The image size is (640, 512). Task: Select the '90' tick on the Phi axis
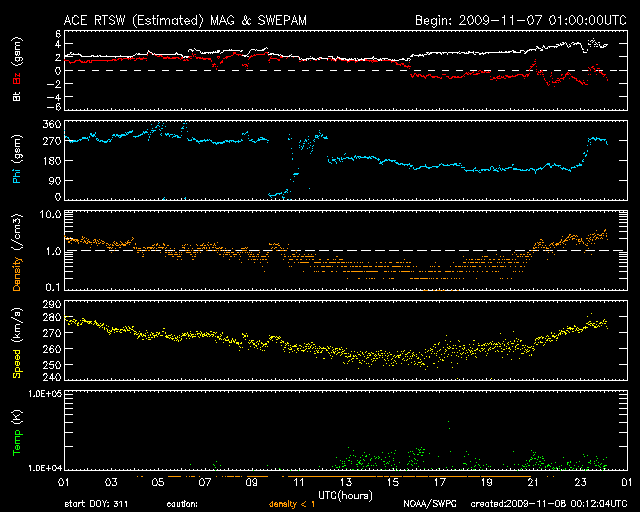(55, 180)
